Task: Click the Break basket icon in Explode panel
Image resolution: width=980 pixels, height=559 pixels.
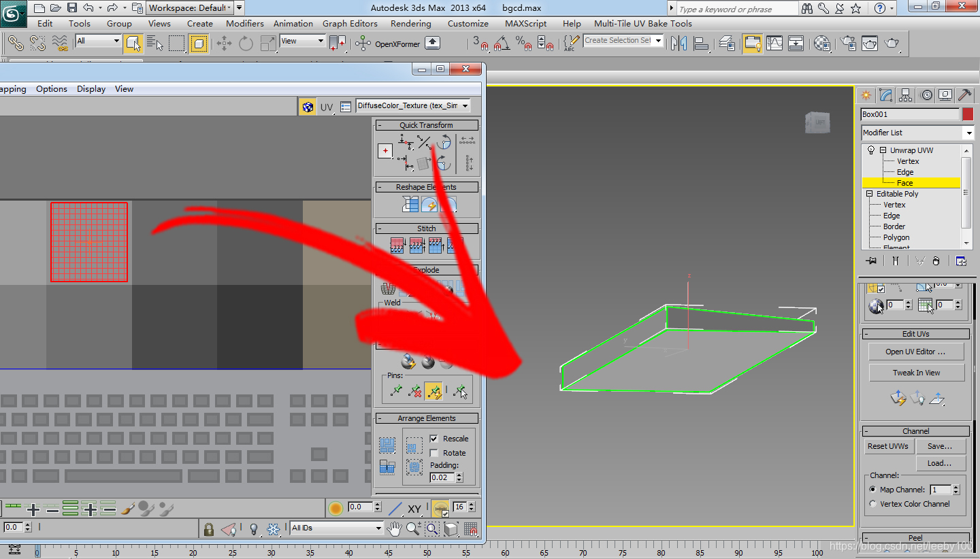Action: (389, 289)
